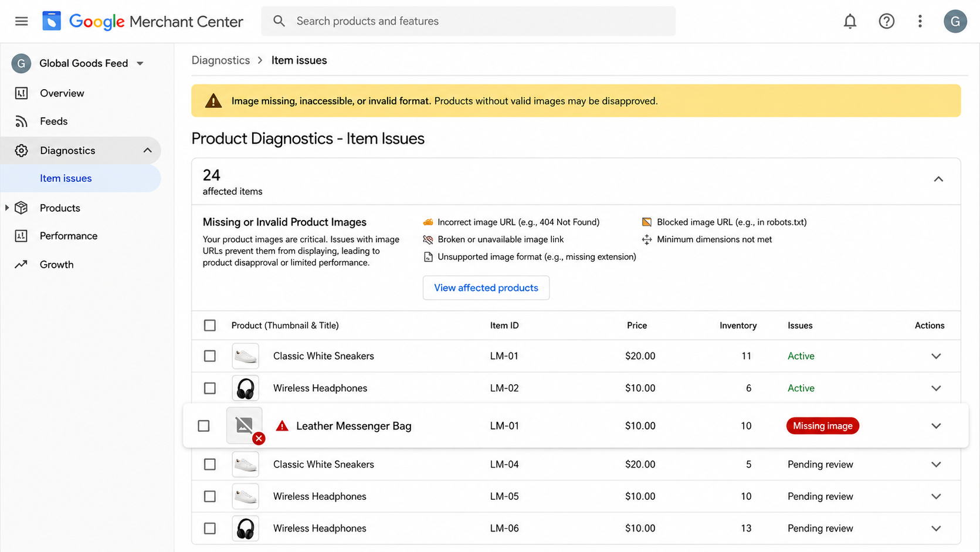This screenshot has width=980, height=552.
Task: Click the yellow banner warning triangle icon
Action: pos(213,100)
